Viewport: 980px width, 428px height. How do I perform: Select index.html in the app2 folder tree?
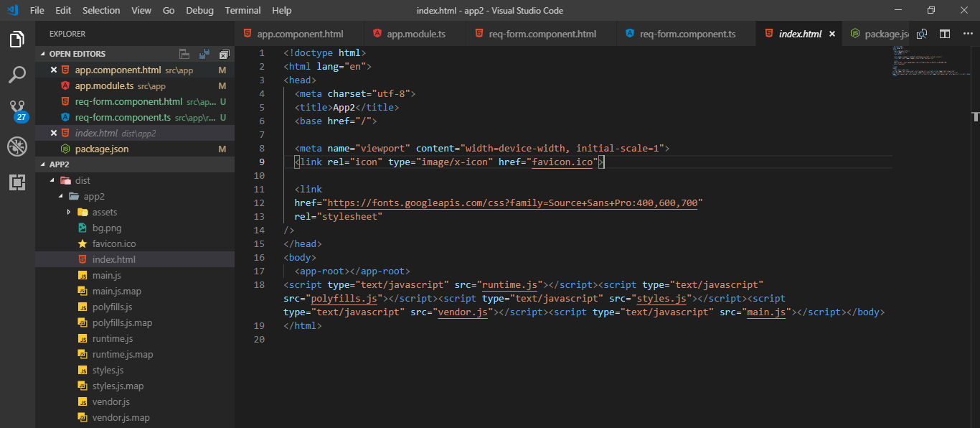point(135,260)
